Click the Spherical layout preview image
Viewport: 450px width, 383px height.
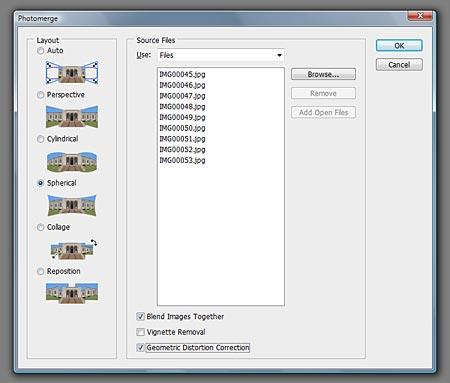(72, 205)
